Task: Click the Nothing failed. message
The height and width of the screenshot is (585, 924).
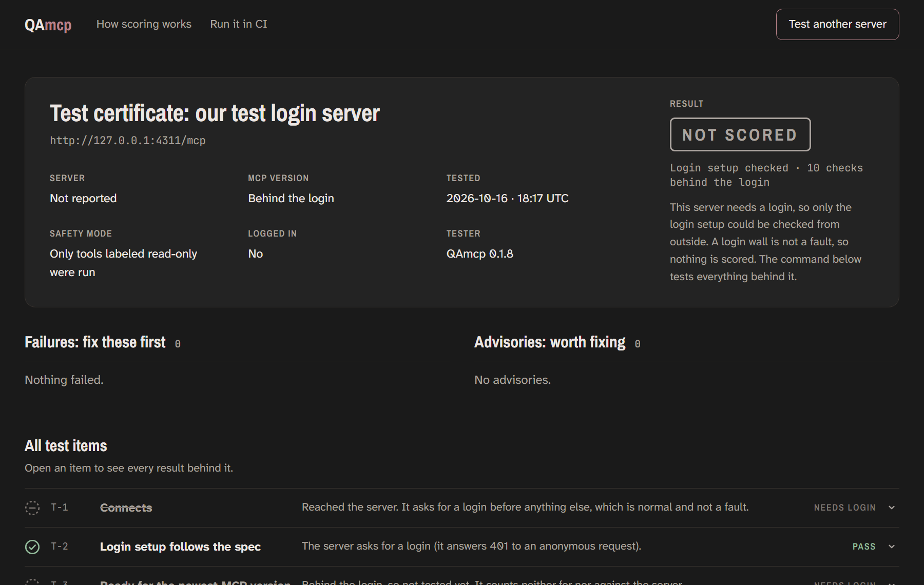Action: point(64,380)
